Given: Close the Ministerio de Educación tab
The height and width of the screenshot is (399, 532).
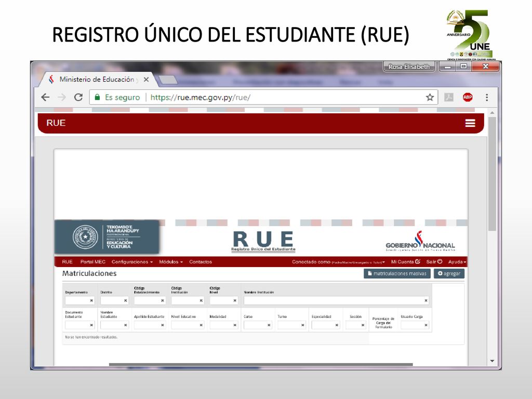Looking at the screenshot, I should click(146, 79).
